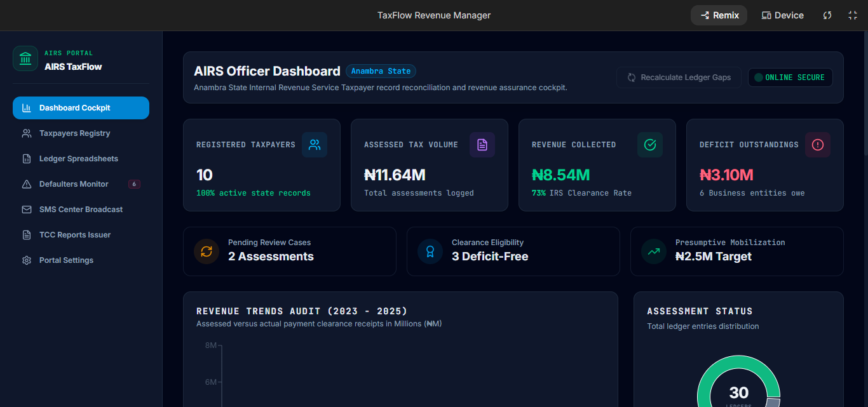The height and width of the screenshot is (407, 868).
Task: Click the Portal Settings gear icon
Action: (27, 260)
